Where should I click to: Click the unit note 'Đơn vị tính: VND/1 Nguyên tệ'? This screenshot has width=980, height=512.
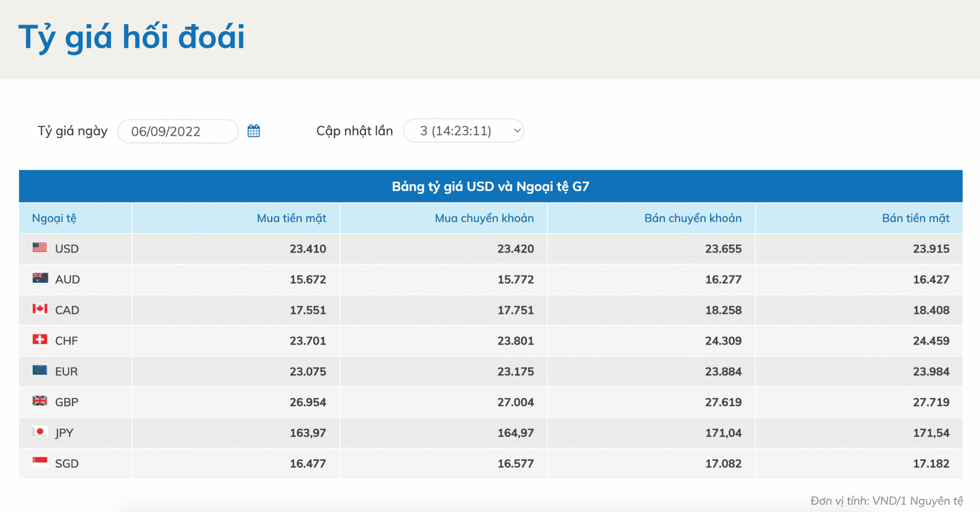click(887, 501)
